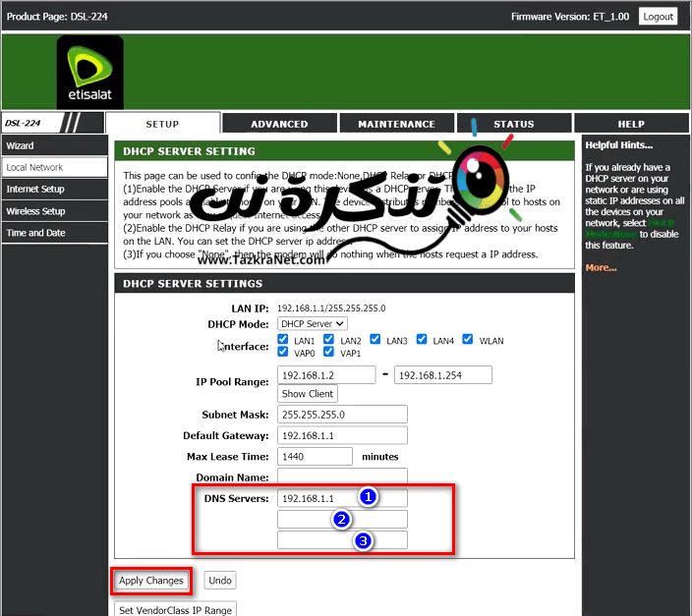Open Internet Setup in sidebar

coord(55,189)
